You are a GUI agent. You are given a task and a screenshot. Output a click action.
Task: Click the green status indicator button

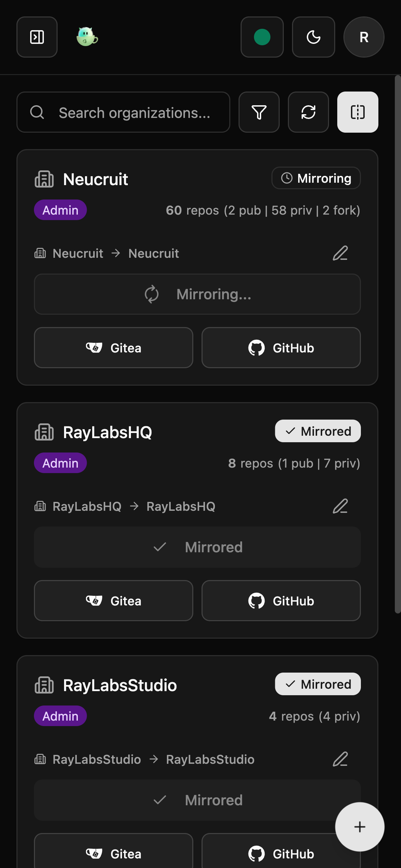tap(262, 37)
